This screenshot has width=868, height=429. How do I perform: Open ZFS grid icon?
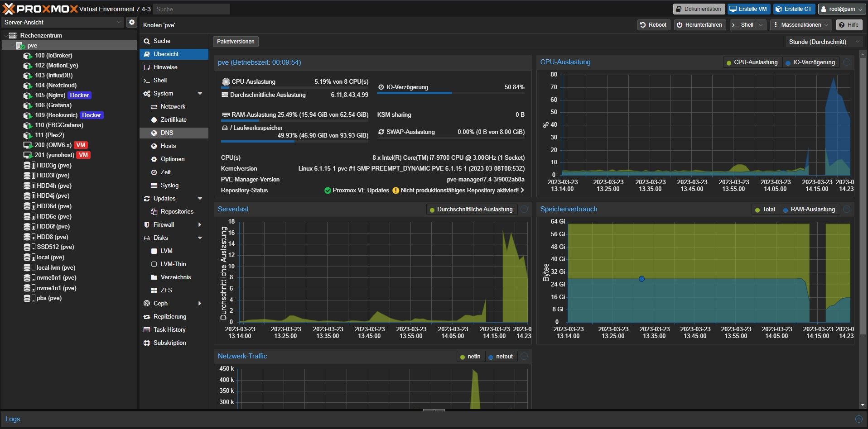pos(154,291)
